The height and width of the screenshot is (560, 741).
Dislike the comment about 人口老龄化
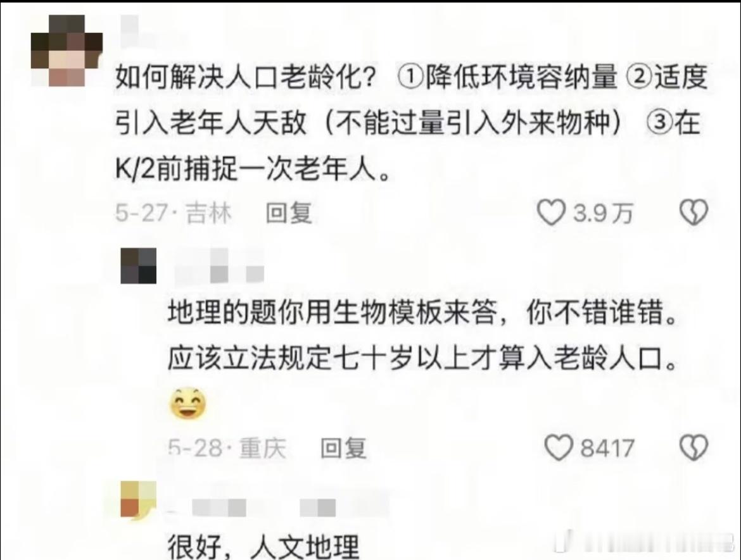[693, 213]
